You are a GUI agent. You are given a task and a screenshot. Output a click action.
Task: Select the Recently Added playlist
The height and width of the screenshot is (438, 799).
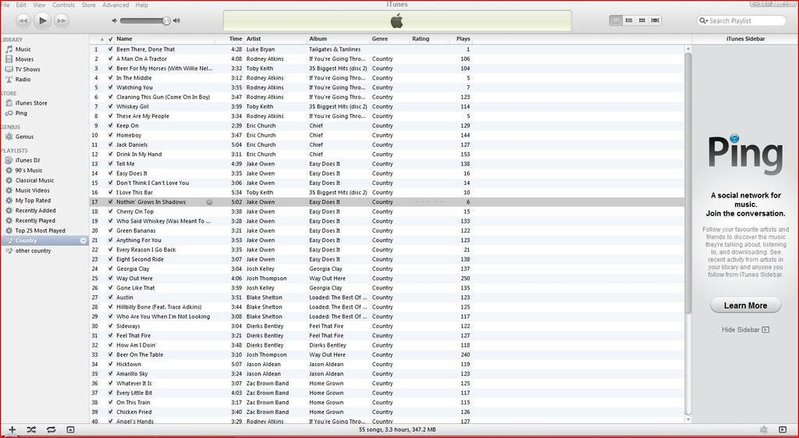pyautogui.click(x=35, y=210)
